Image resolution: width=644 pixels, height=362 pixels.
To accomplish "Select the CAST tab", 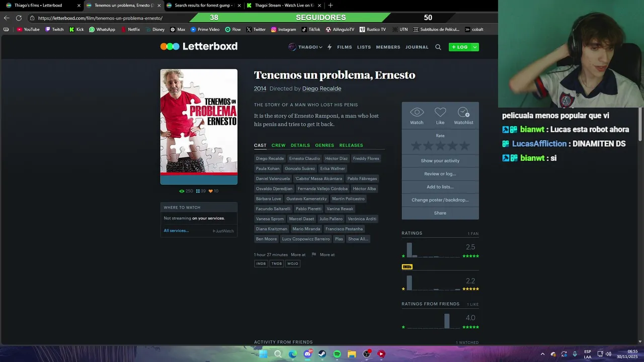I will click(260, 145).
